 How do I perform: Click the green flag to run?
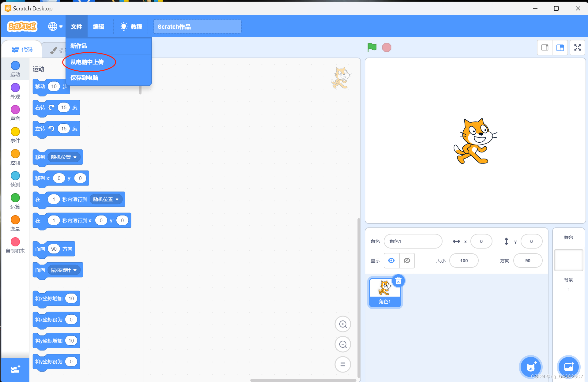372,47
